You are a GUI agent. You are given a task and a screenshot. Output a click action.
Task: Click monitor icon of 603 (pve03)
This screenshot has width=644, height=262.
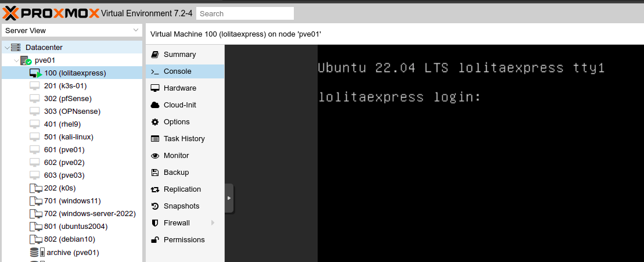[x=35, y=175]
